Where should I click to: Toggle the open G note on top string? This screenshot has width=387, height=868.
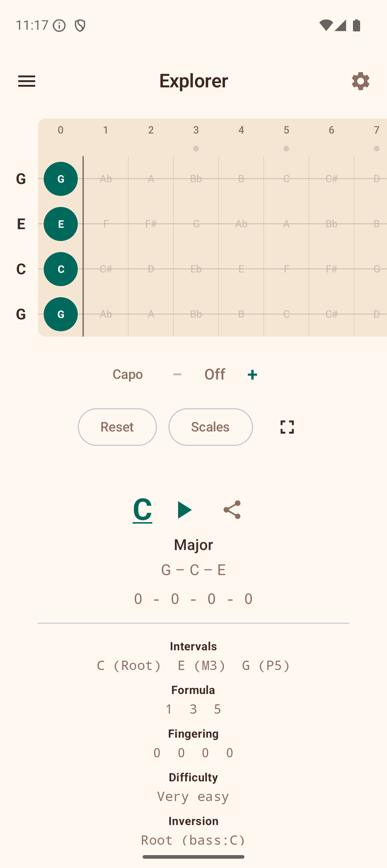(60, 179)
